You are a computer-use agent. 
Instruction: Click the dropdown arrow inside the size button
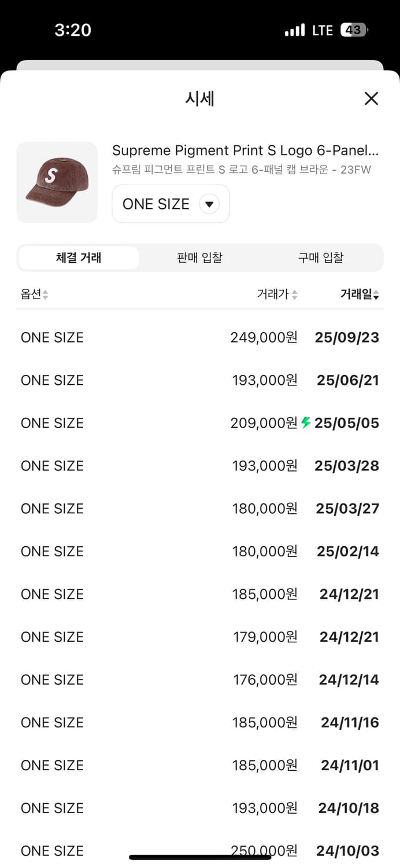pyautogui.click(x=209, y=204)
